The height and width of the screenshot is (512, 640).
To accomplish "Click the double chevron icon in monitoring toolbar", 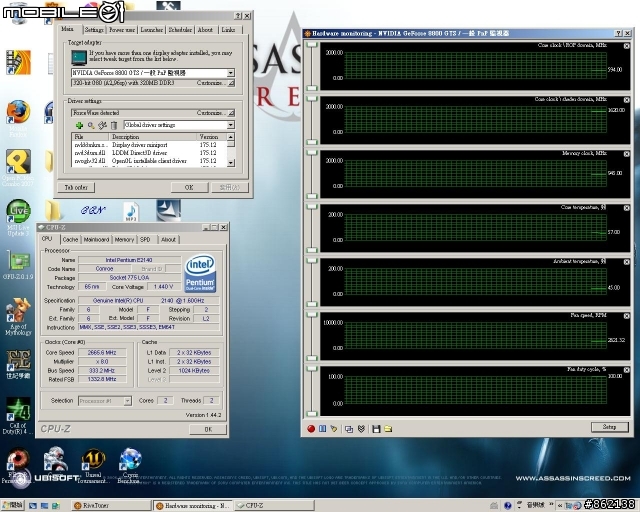I will click(x=361, y=429).
